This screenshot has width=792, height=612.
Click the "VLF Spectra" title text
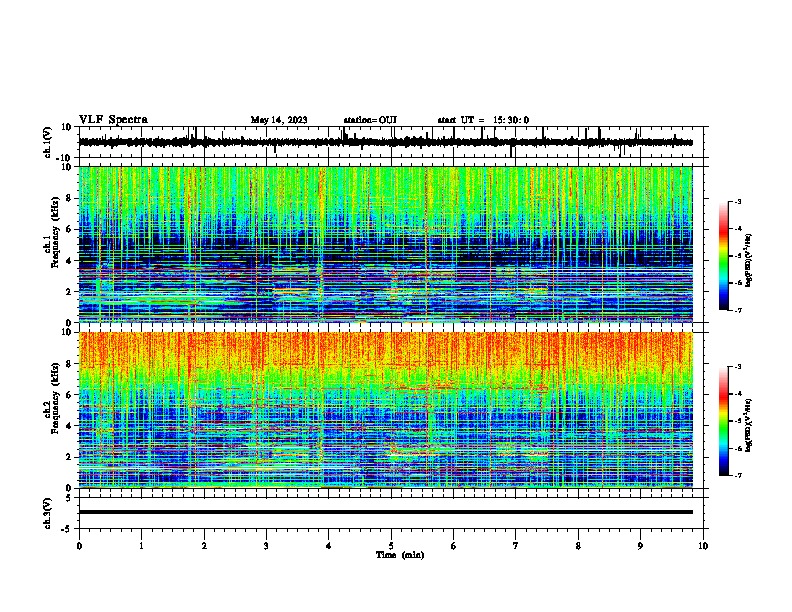click(x=113, y=119)
